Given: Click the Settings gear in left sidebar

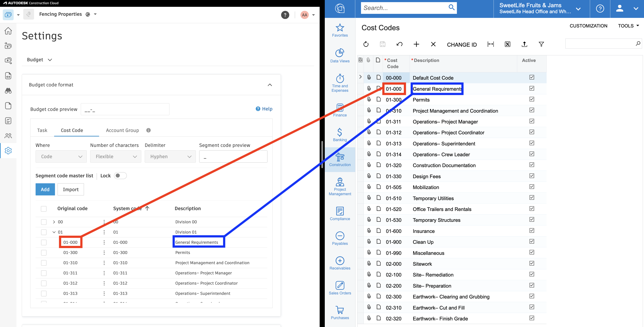Looking at the screenshot, I should pos(8,151).
